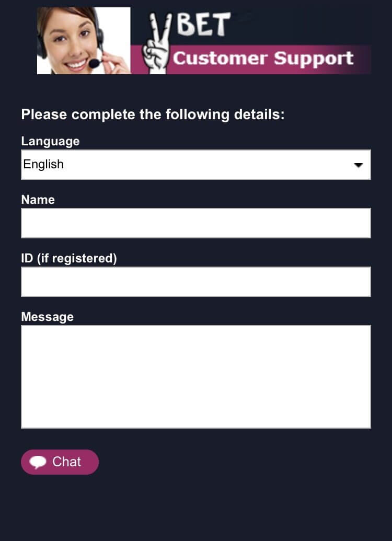Start chat with the Chat button
The width and height of the screenshot is (392, 541).
tap(60, 462)
